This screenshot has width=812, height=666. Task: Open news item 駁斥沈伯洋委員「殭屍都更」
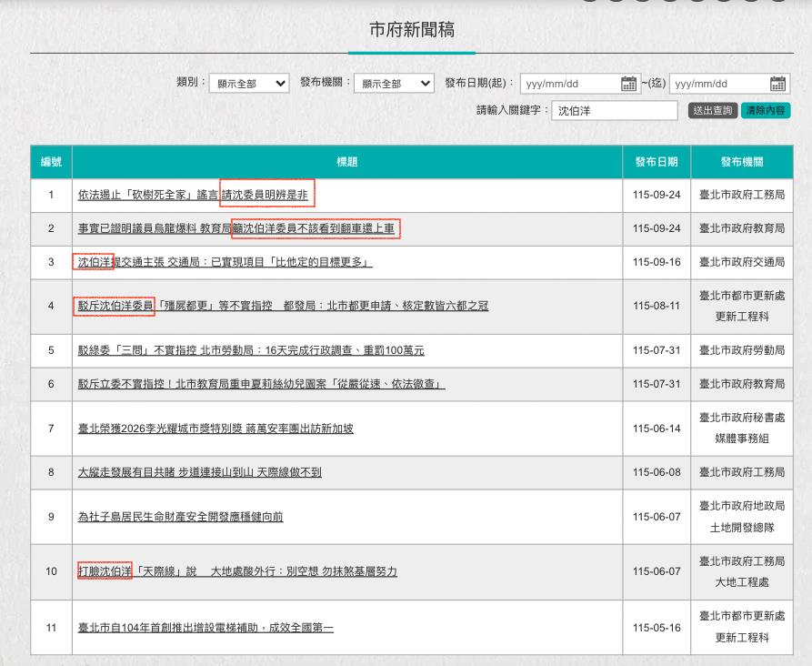pyautogui.click(x=284, y=306)
